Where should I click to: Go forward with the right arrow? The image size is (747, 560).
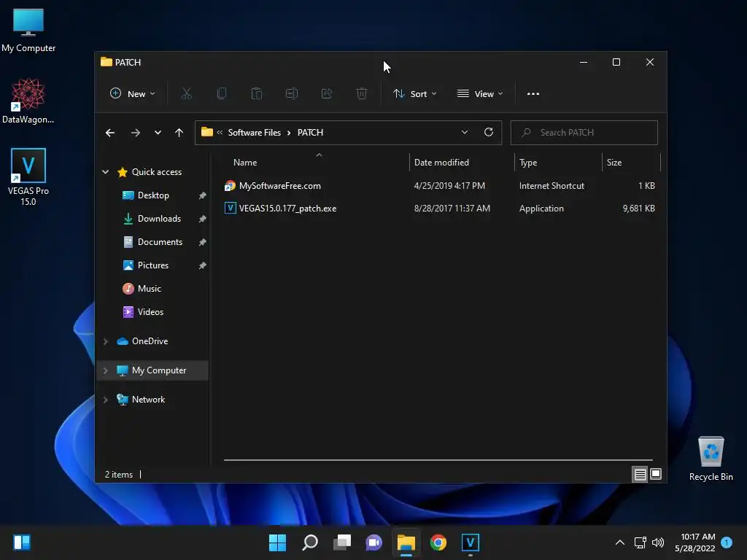tap(135, 133)
